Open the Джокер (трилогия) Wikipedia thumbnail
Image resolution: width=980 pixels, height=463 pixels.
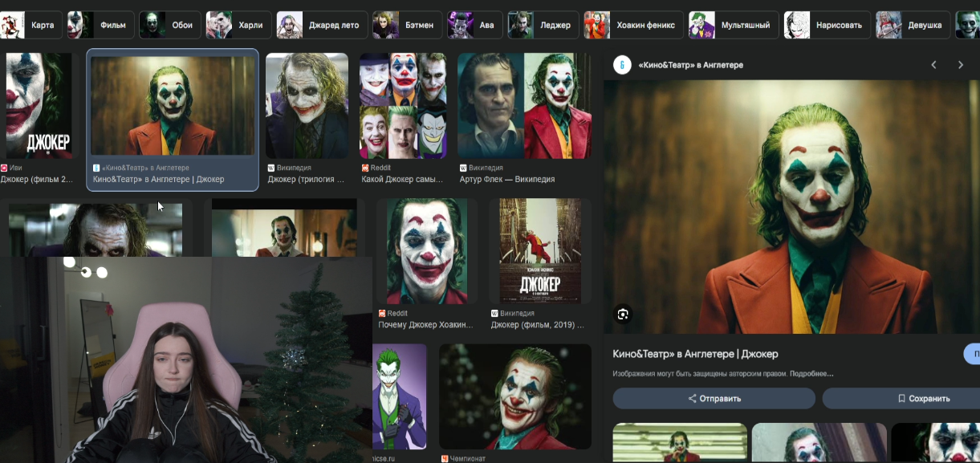point(307,106)
